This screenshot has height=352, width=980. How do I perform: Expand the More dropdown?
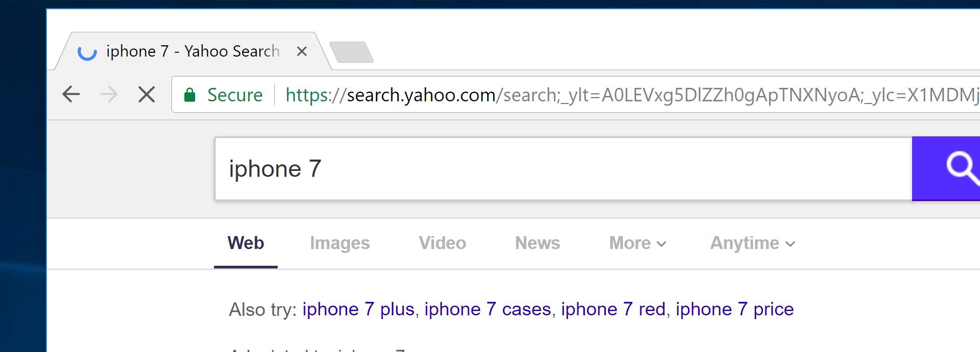point(637,243)
